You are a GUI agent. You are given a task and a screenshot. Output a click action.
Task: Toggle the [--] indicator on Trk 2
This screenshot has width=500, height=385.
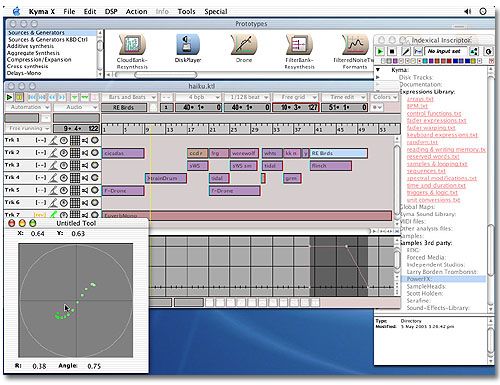tap(41, 153)
